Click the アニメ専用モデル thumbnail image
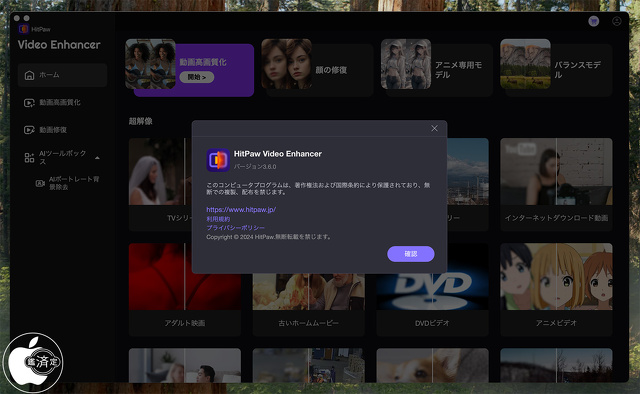This screenshot has width=640, height=394. (406, 64)
